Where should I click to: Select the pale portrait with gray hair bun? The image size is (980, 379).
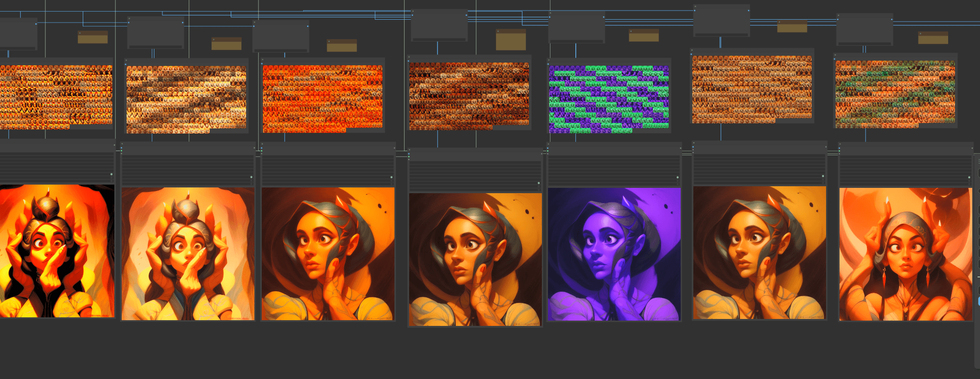tap(188, 254)
